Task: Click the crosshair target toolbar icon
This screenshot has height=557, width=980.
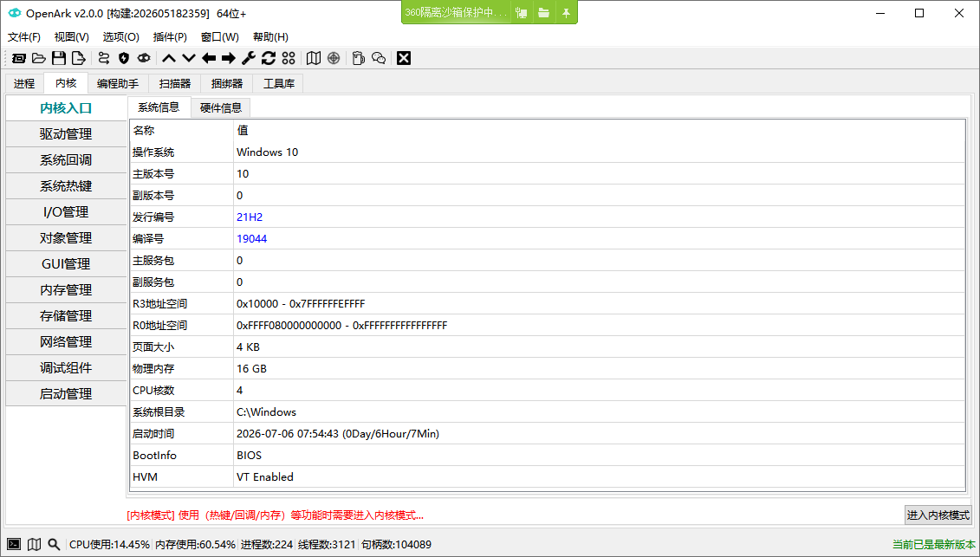Action: [x=334, y=58]
